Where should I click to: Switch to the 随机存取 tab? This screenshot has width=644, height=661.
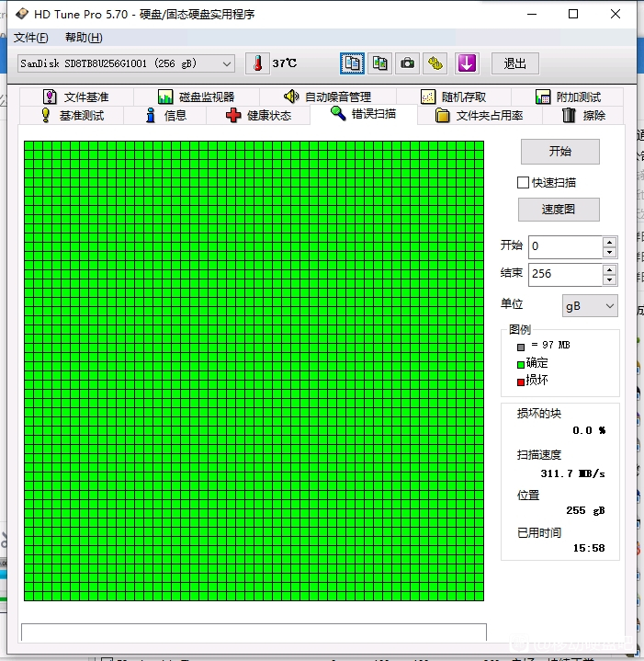pyautogui.click(x=454, y=97)
